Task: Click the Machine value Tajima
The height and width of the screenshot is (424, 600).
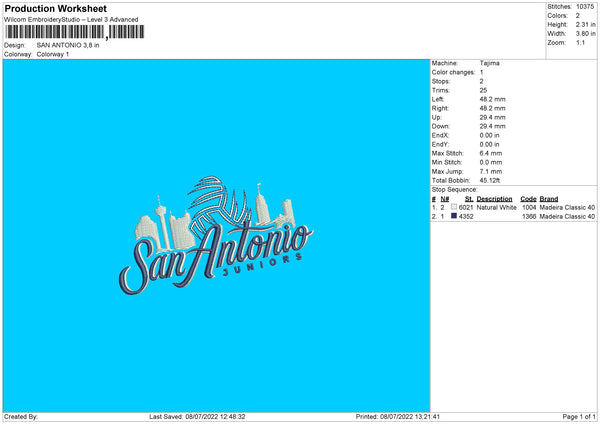Action: (491, 63)
